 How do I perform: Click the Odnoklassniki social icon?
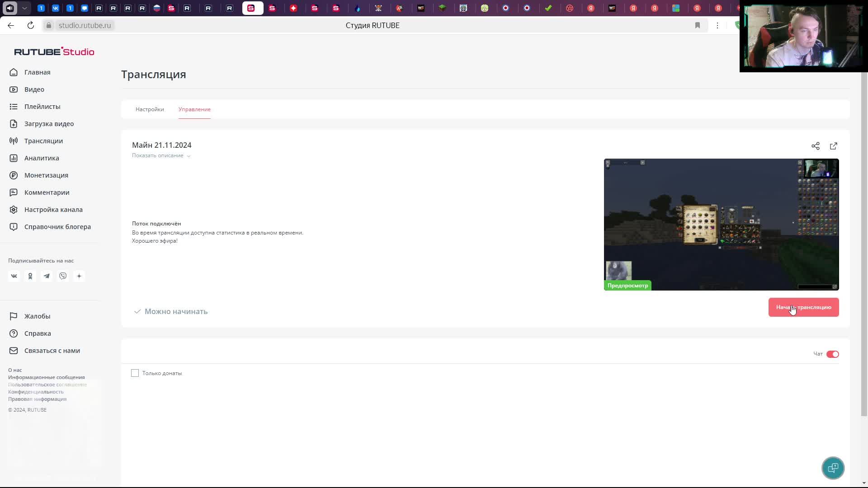pyautogui.click(x=30, y=276)
